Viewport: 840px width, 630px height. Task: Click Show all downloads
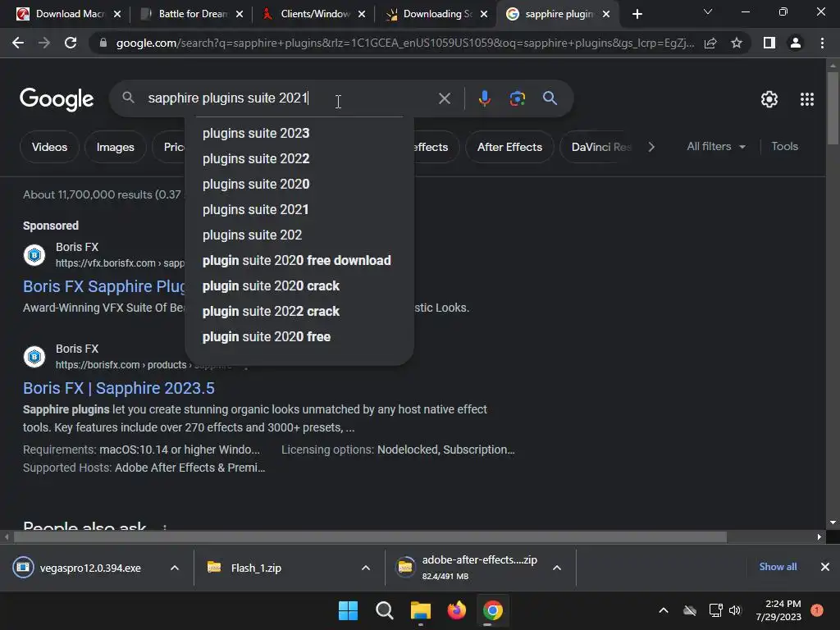tap(778, 567)
